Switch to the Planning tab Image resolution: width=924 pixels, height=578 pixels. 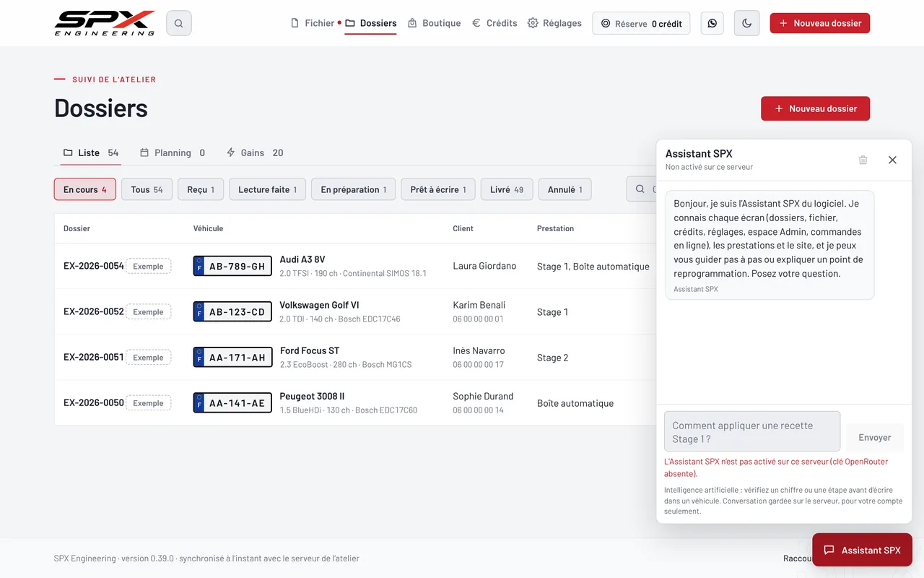coord(173,152)
